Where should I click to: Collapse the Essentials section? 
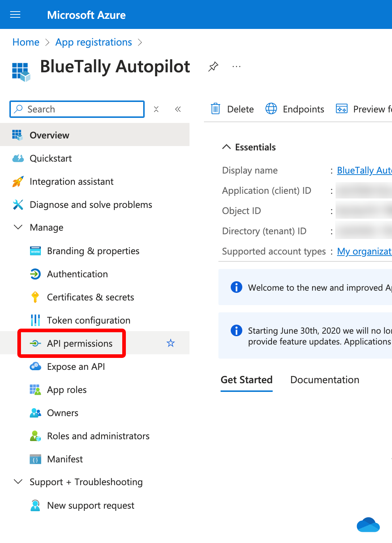pyautogui.click(x=226, y=147)
